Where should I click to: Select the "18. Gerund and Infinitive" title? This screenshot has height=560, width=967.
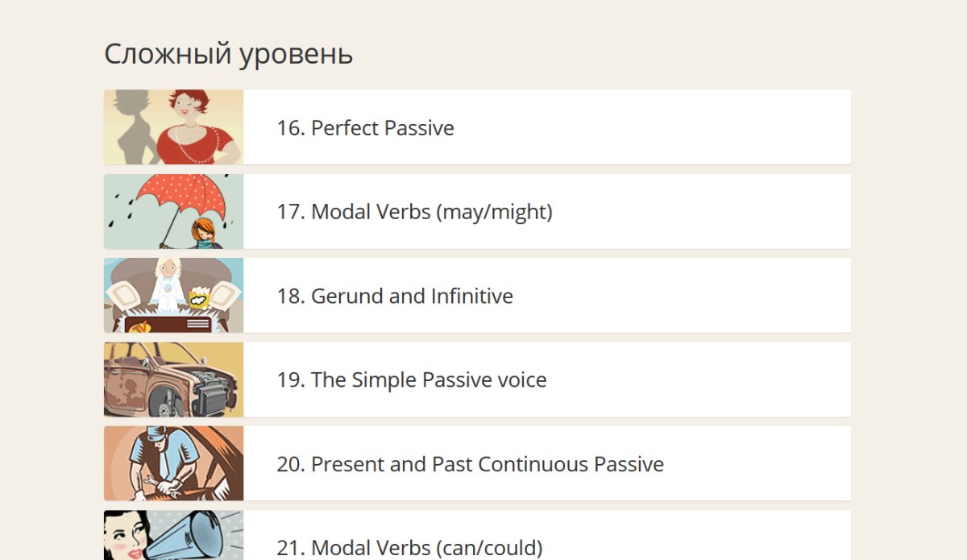[x=395, y=296]
